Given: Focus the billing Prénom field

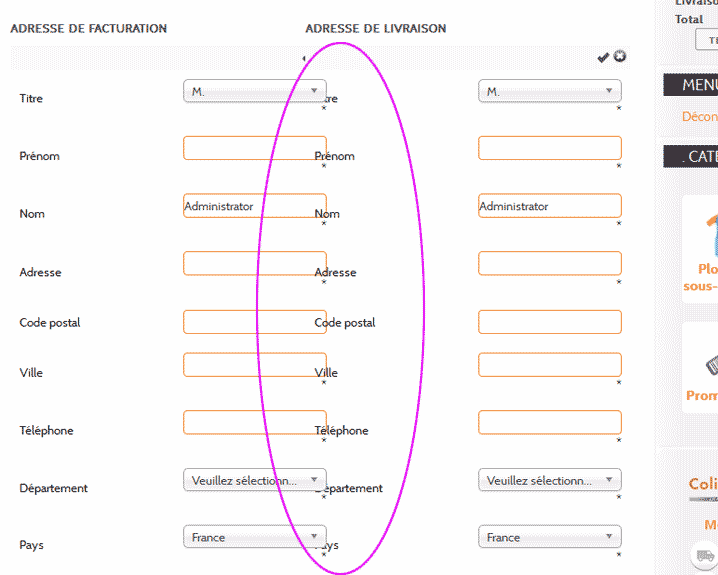Looking at the screenshot, I should point(254,148).
